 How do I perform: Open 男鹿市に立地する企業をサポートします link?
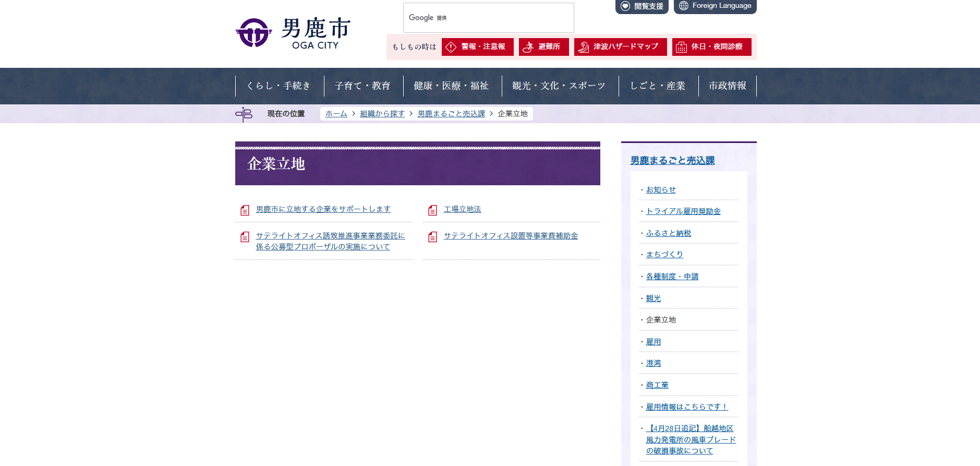click(323, 209)
